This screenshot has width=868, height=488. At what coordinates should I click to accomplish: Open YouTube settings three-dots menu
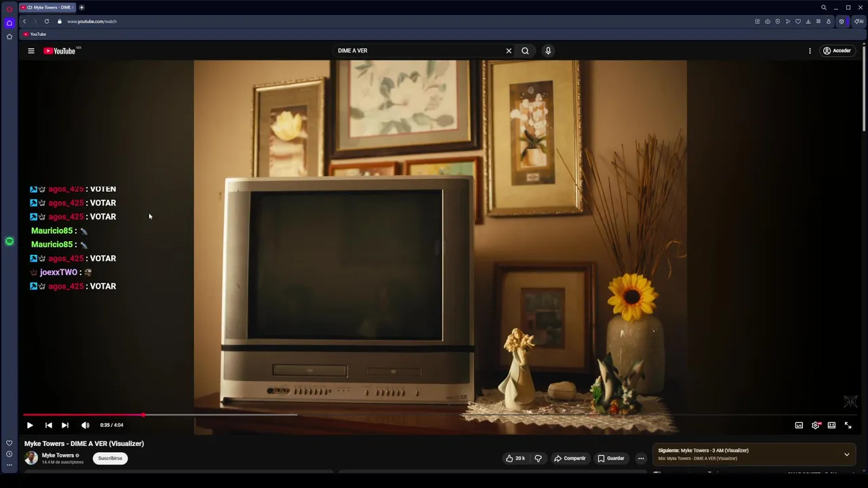point(810,51)
